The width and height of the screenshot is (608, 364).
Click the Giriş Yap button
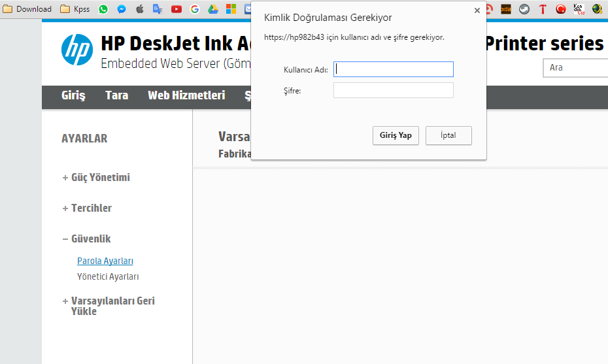click(x=396, y=135)
